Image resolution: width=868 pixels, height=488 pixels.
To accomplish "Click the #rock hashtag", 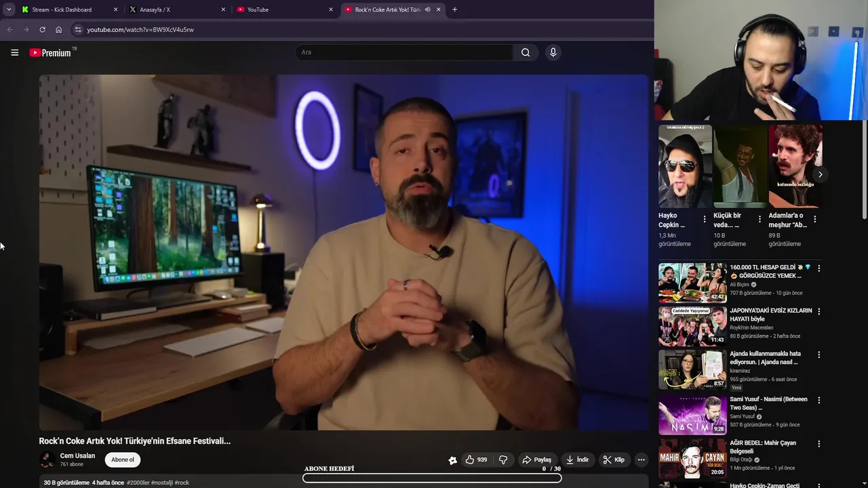I will (182, 483).
